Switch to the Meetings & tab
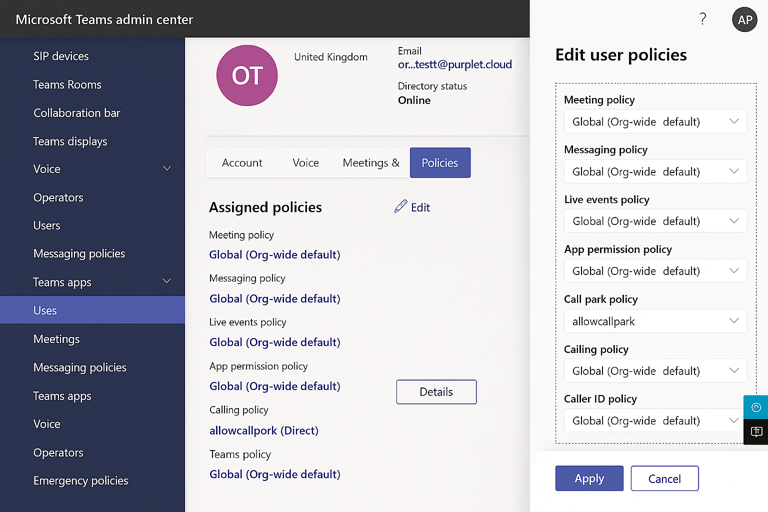The height and width of the screenshot is (512, 768). tap(371, 163)
